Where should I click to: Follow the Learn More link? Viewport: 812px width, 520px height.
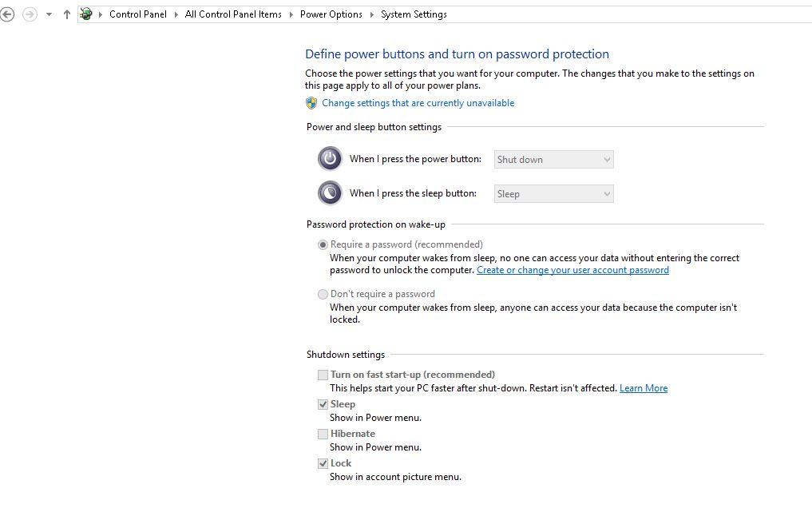pos(644,388)
